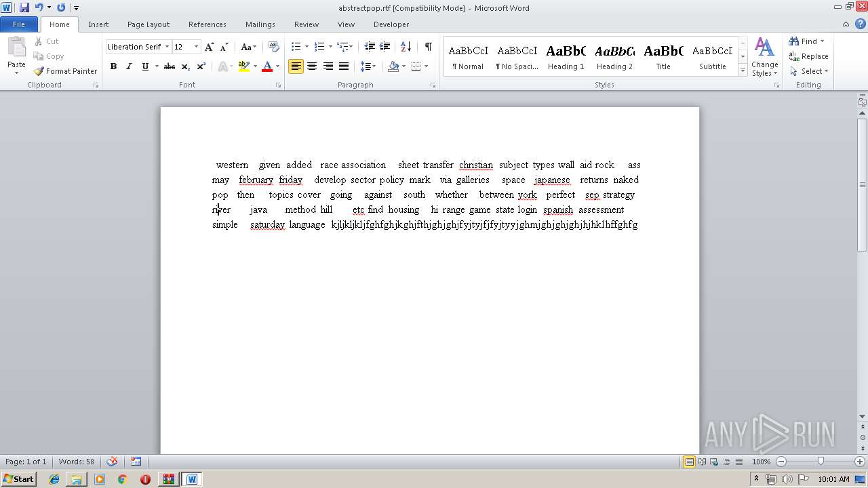Click the Undo arrow icon
Viewport: 868px width, 488px height.
[39, 7]
